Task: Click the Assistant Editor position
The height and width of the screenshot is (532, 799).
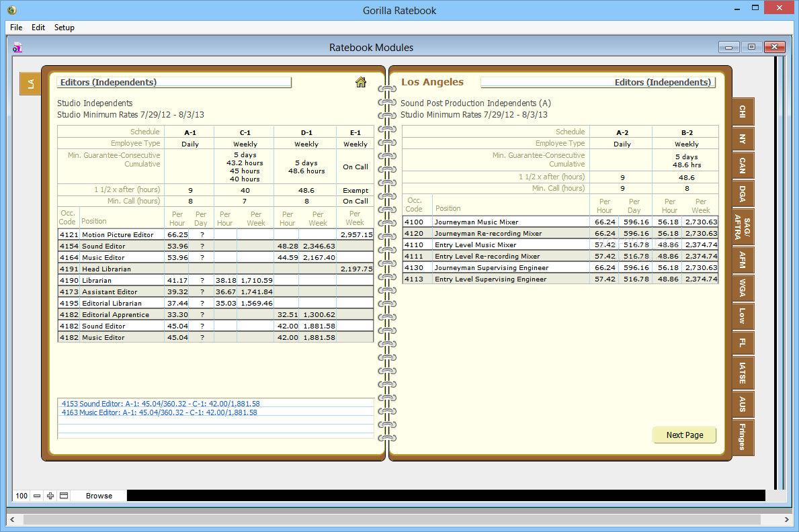Action: 110,292
